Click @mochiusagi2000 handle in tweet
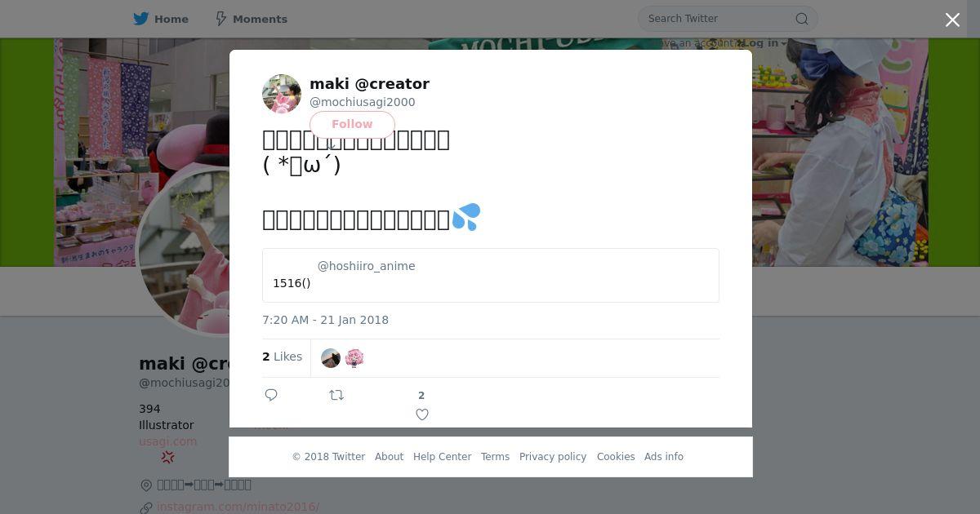 (362, 102)
